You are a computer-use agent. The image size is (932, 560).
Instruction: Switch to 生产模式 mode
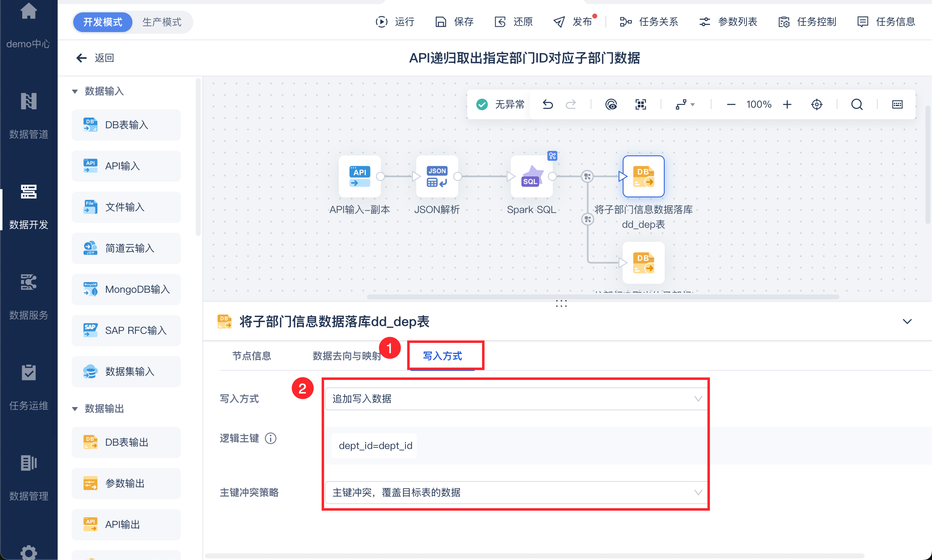click(162, 22)
